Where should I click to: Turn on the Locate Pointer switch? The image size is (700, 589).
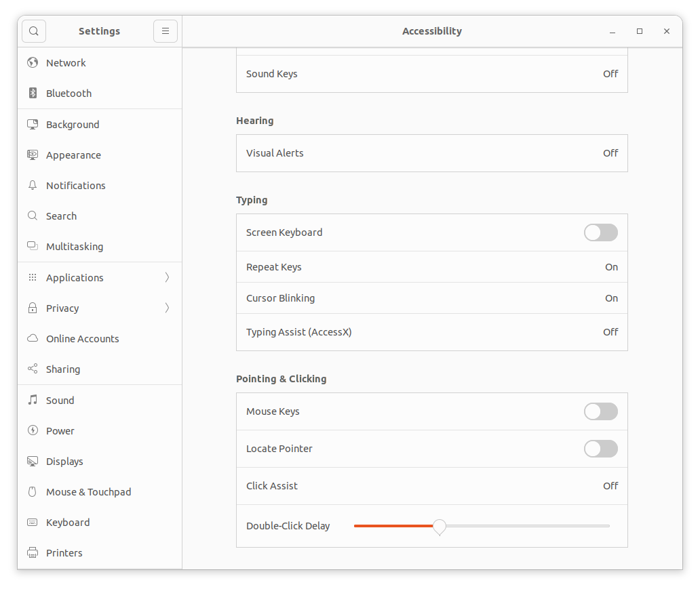click(x=601, y=449)
